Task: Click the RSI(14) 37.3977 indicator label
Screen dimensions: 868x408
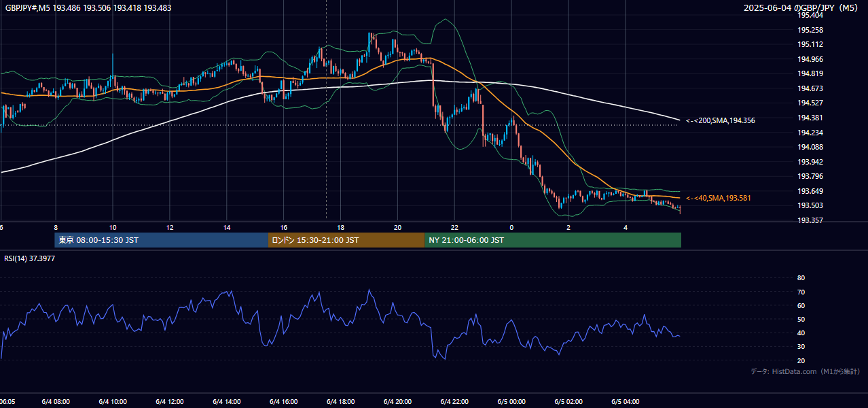Action: (x=29, y=258)
